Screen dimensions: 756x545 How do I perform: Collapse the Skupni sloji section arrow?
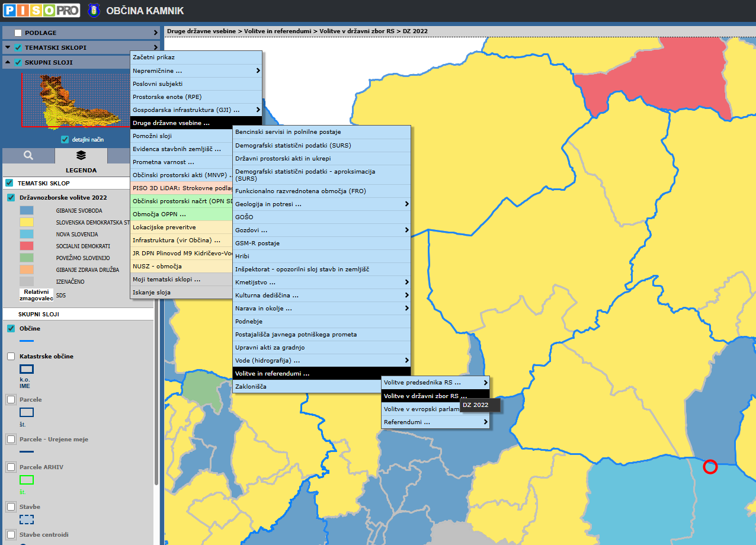click(8, 62)
